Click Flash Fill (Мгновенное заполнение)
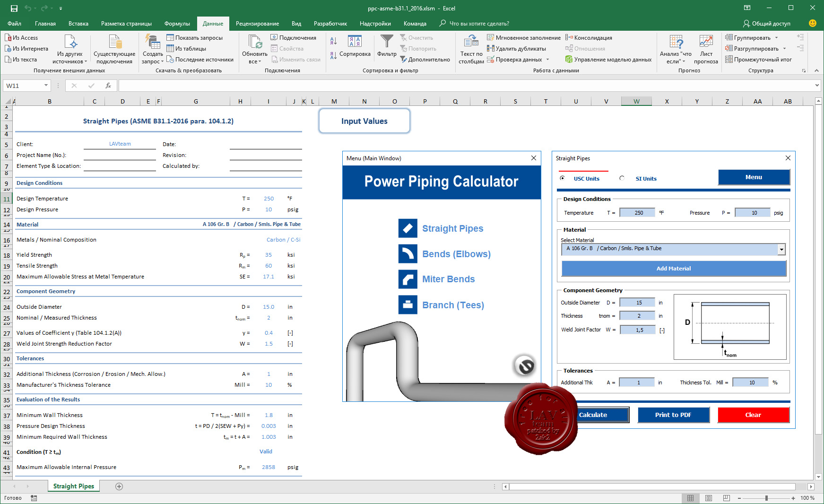 click(x=524, y=38)
